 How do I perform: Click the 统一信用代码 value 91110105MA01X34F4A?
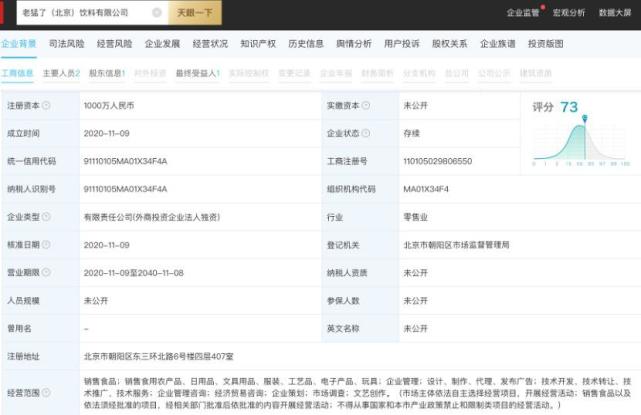tap(125, 161)
